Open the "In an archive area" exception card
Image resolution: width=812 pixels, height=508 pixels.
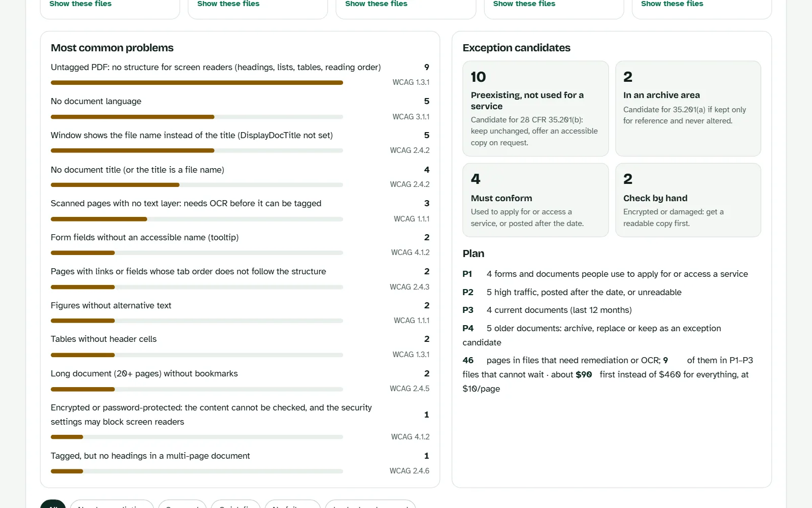[688, 109]
